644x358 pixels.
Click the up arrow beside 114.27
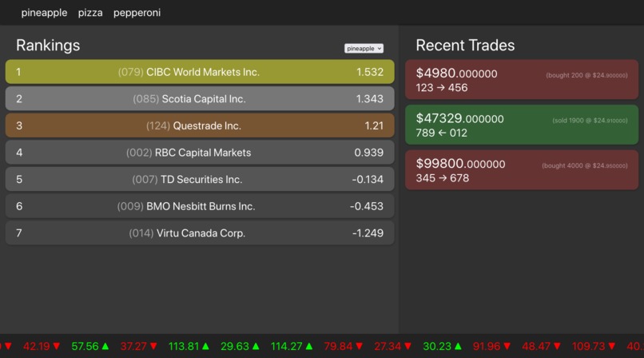pyautogui.click(x=309, y=347)
